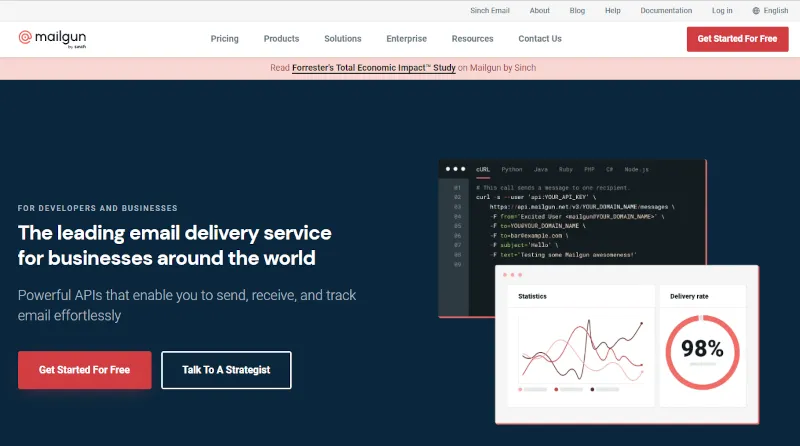Click the 'FOR DEVELOPERS AND BUSINESSES' label
Image resolution: width=800 pixels, height=446 pixels.
(x=97, y=208)
